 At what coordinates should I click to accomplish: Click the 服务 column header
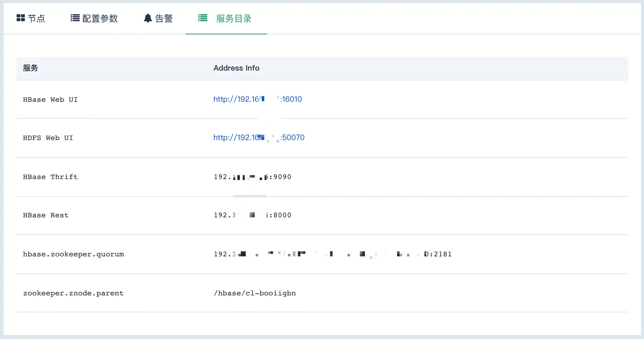pyautogui.click(x=30, y=68)
